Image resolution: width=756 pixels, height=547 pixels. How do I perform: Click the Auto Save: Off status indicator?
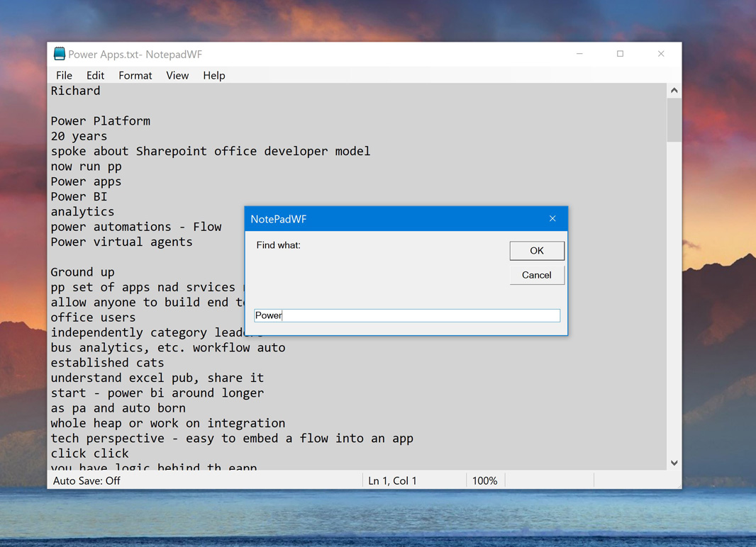tap(87, 480)
